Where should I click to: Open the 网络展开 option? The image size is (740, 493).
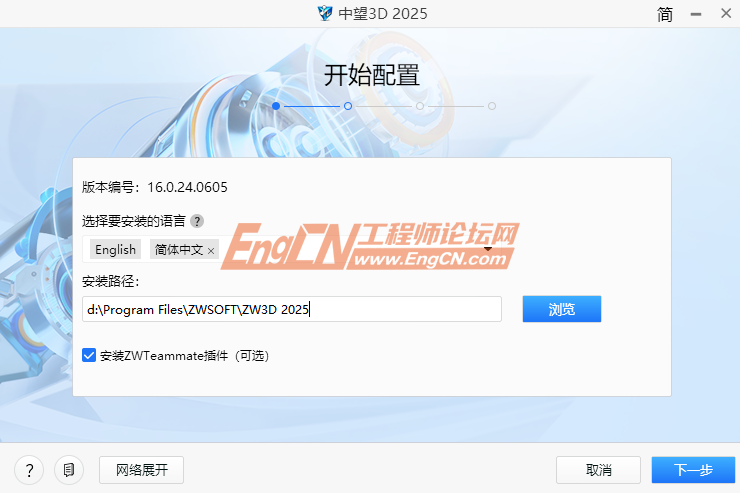click(141, 469)
